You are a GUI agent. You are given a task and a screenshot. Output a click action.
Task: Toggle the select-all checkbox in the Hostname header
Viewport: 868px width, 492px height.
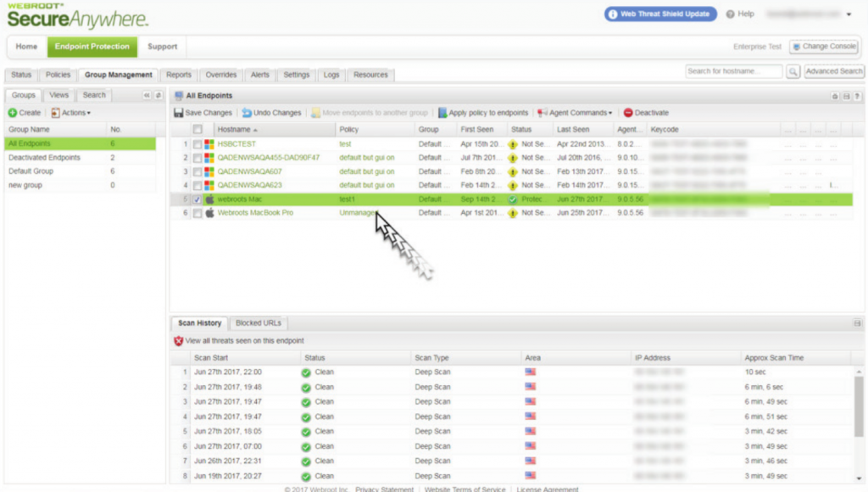click(x=197, y=130)
